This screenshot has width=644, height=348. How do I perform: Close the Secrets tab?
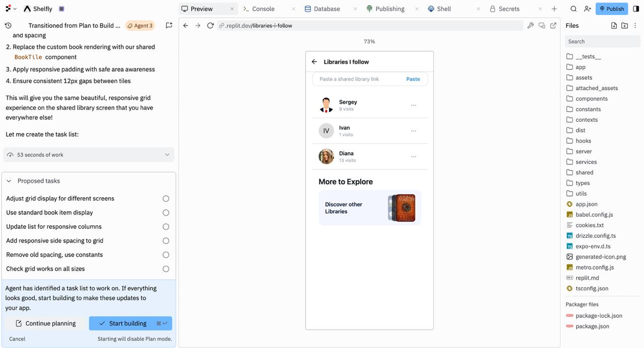(x=540, y=9)
